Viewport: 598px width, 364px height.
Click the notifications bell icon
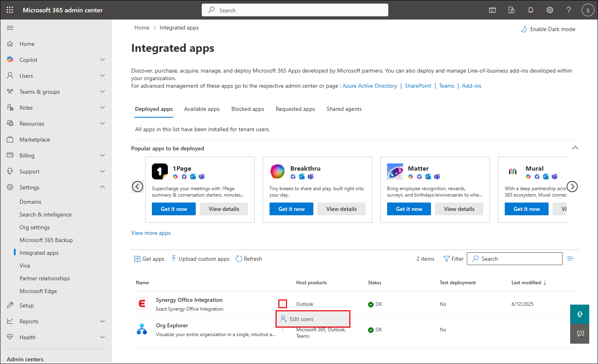(x=531, y=10)
